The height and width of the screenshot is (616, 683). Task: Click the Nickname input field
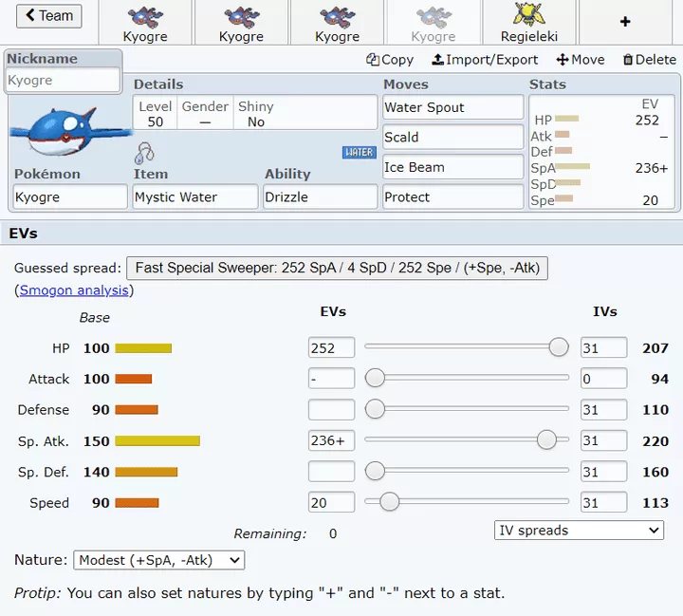click(64, 80)
